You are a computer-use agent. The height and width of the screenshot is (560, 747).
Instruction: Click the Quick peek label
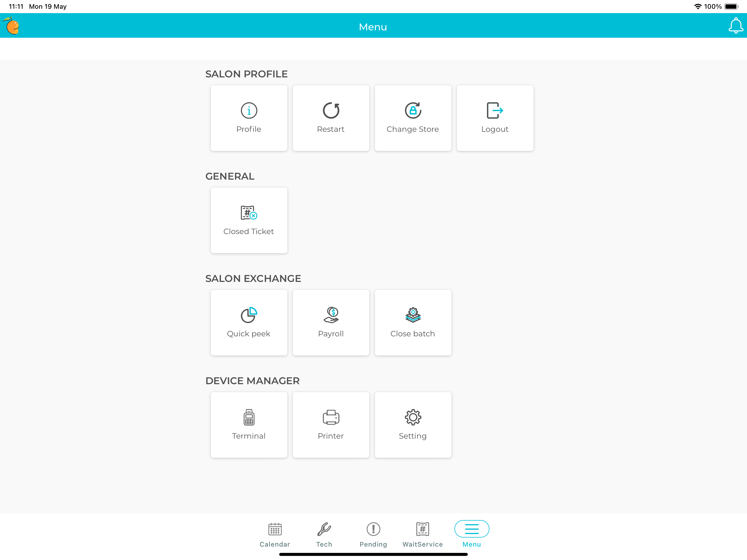click(249, 334)
